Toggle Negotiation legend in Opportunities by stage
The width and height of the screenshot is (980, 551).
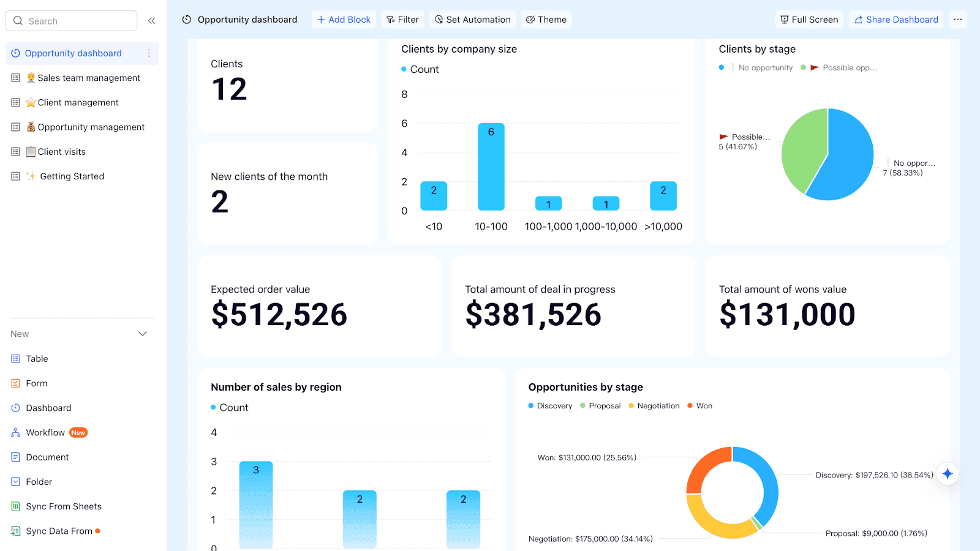click(x=654, y=406)
